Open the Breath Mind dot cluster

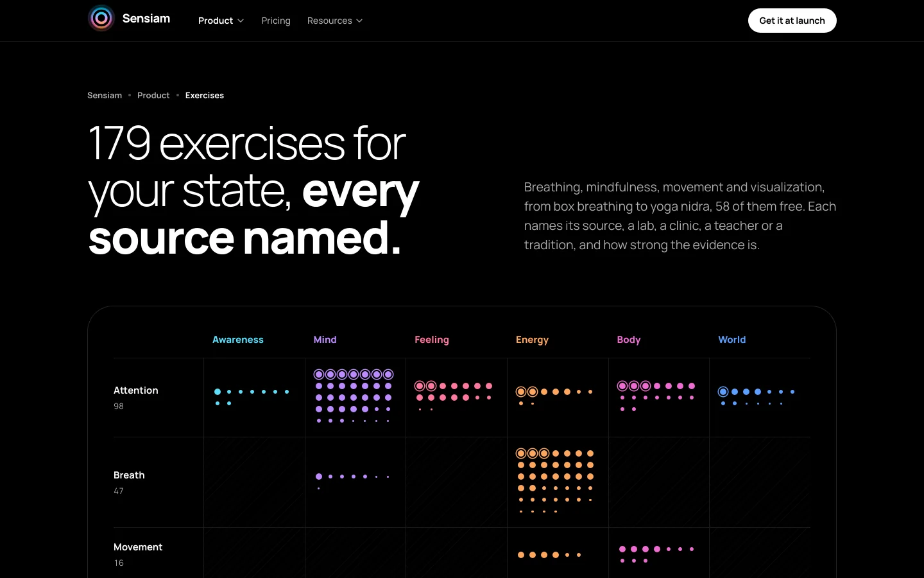[354, 482]
